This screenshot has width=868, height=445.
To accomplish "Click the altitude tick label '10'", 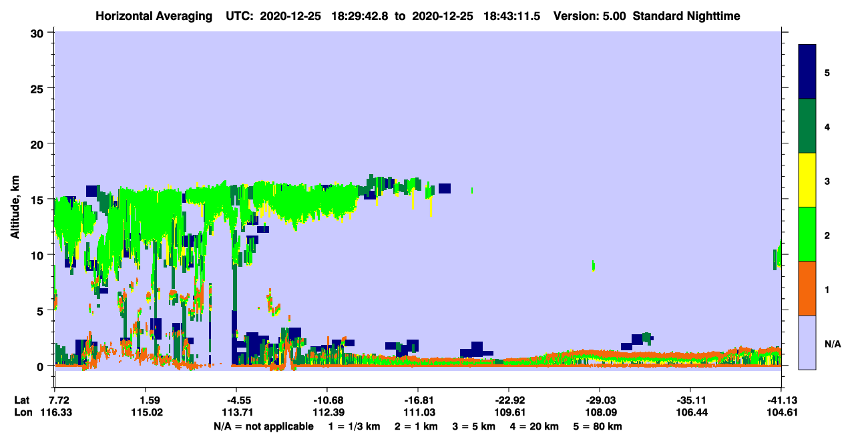I will (x=39, y=255).
